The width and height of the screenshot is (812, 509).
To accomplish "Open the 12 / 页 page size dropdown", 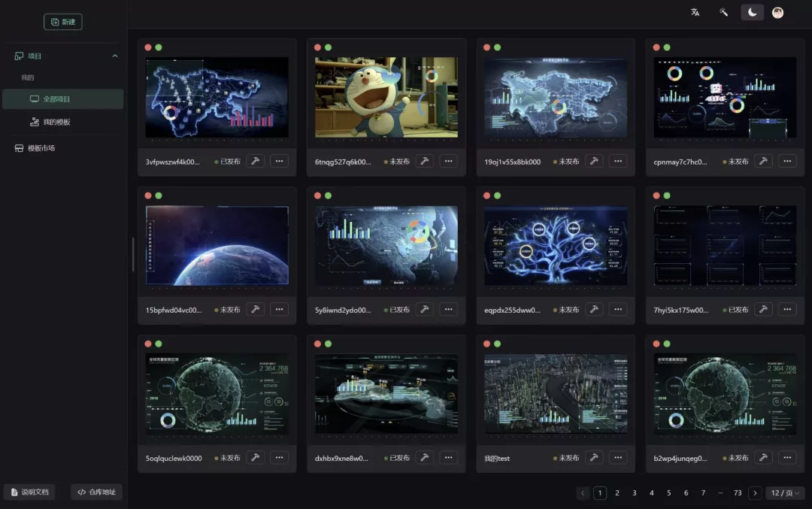I will pyautogui.click(x=785, y=493).
